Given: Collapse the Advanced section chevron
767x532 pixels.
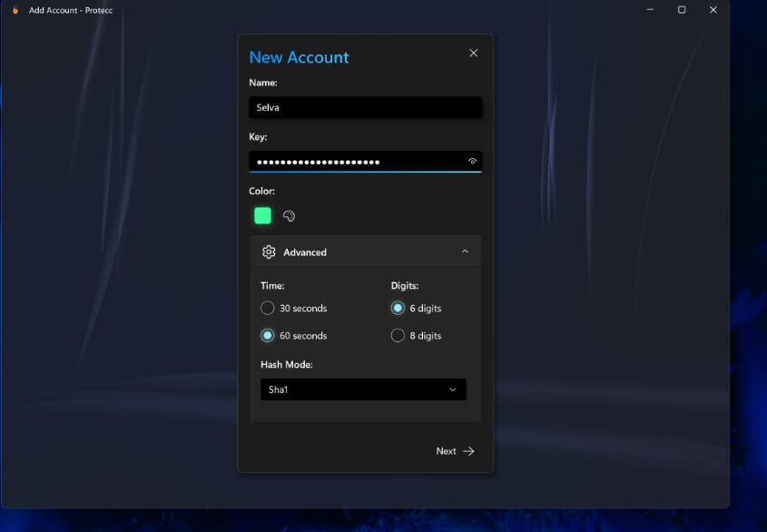Looking at the screenshot, I should pos(465,251).
